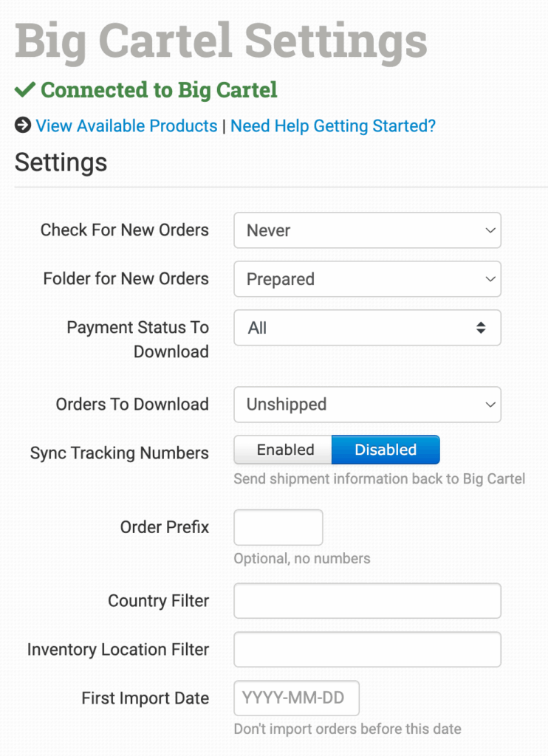Focus the Country Filter text box

click(367, 601)
